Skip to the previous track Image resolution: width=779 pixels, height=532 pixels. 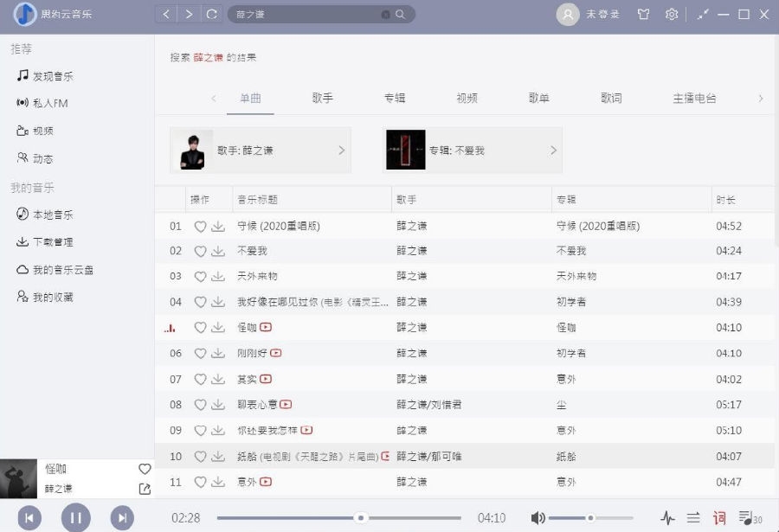pos(29,518)
